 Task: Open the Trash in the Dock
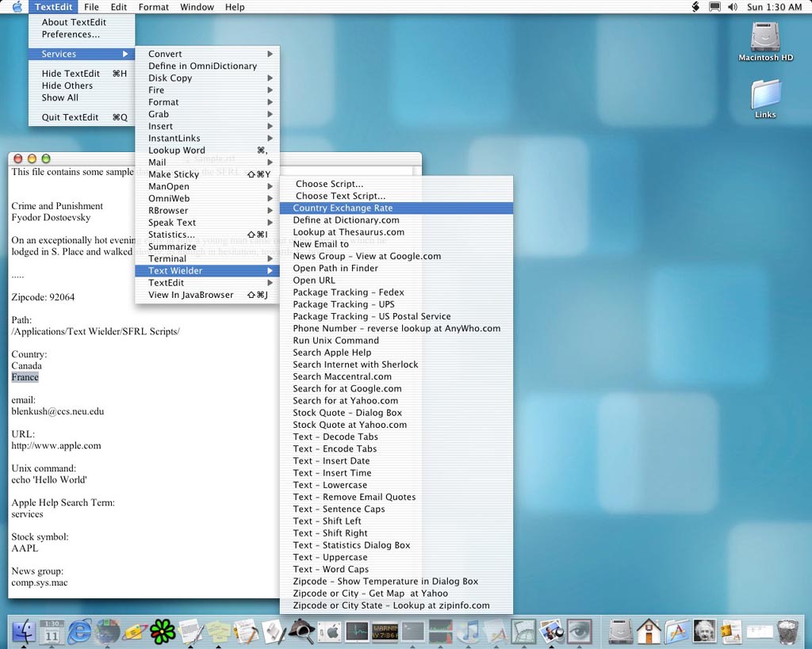click(787, 632)
